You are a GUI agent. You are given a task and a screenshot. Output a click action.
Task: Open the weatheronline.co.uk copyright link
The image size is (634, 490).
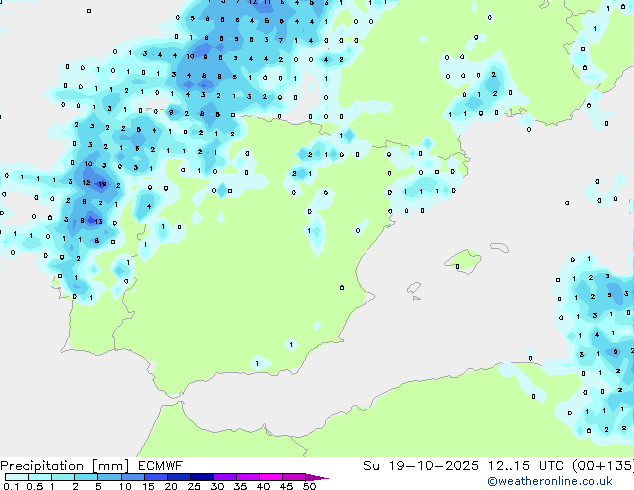tap(550, 481)
